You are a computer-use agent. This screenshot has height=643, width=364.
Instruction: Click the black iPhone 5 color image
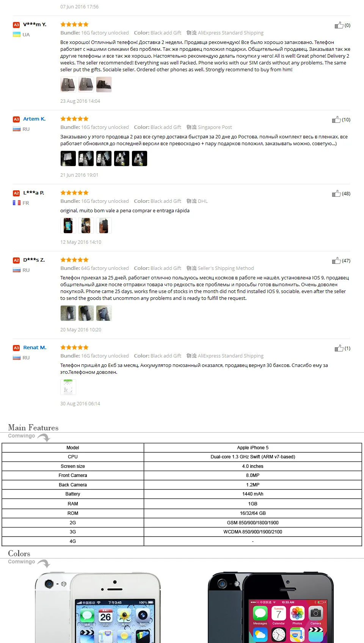(x=271, y=607)
